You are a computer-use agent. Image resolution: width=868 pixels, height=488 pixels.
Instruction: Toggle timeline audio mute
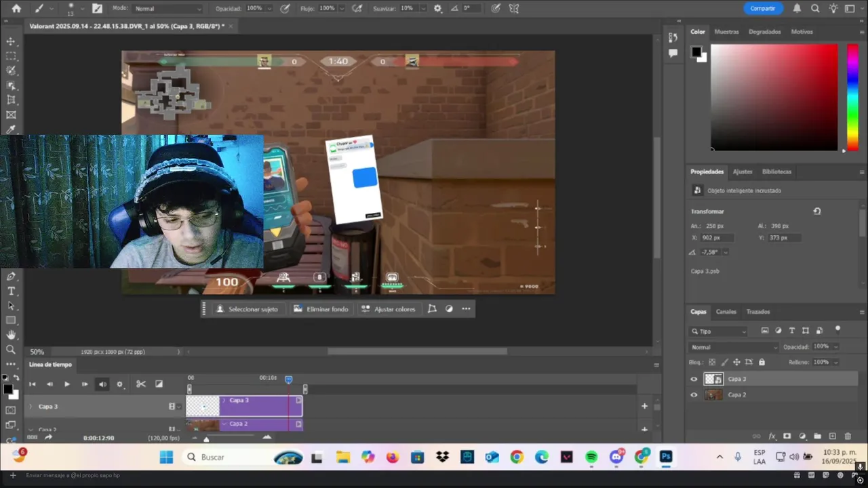[102, 384]
